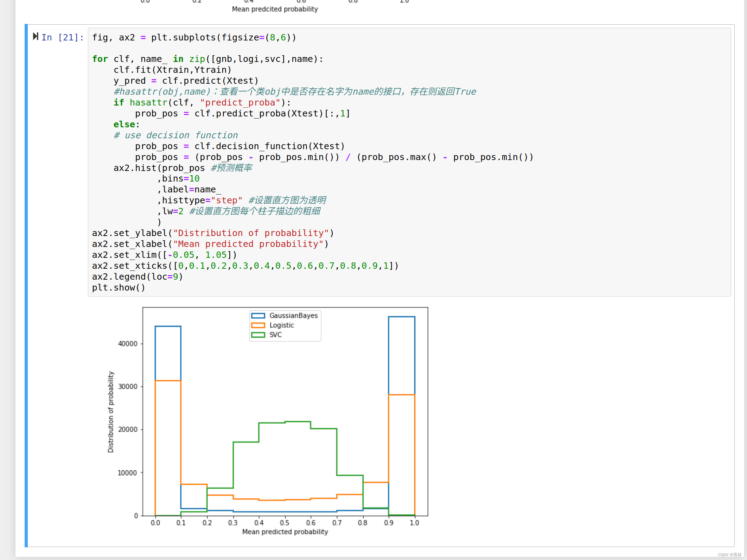Click the orange Logistic legend swatch
This screenshot has height=560, width=747.
click(x=258, y=325)
